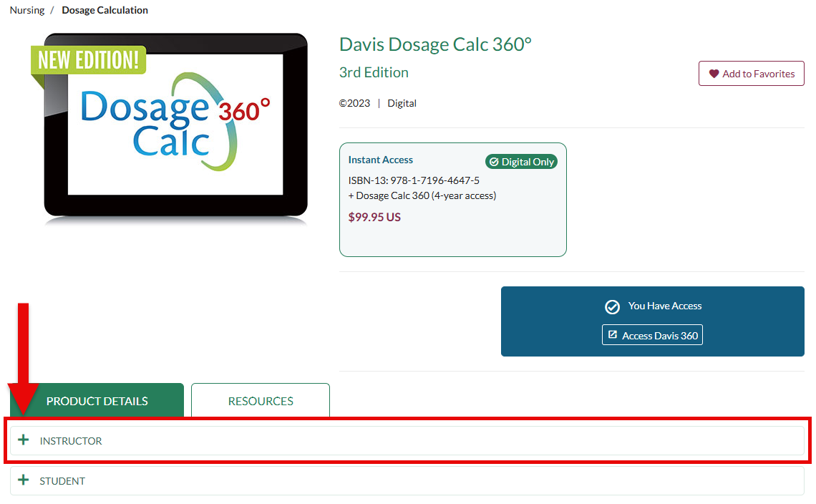Click the STUDENT row label
Image resolution: width=816 pixels, height=504 pixels.
[62, 481]
